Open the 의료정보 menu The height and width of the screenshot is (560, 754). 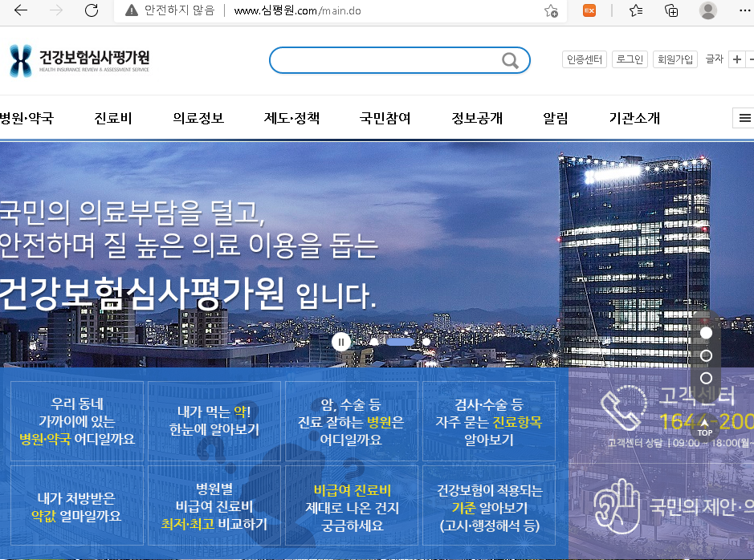pos(198,118)
